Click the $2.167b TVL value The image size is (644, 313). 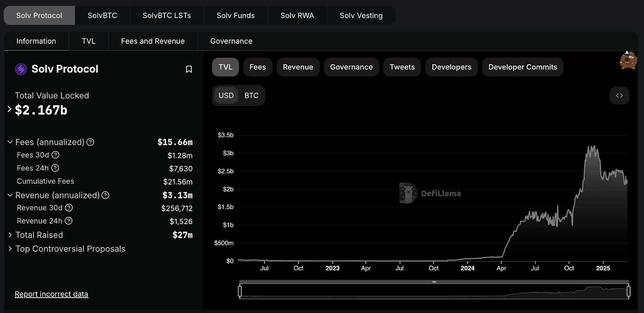click(x=41, y=110)
